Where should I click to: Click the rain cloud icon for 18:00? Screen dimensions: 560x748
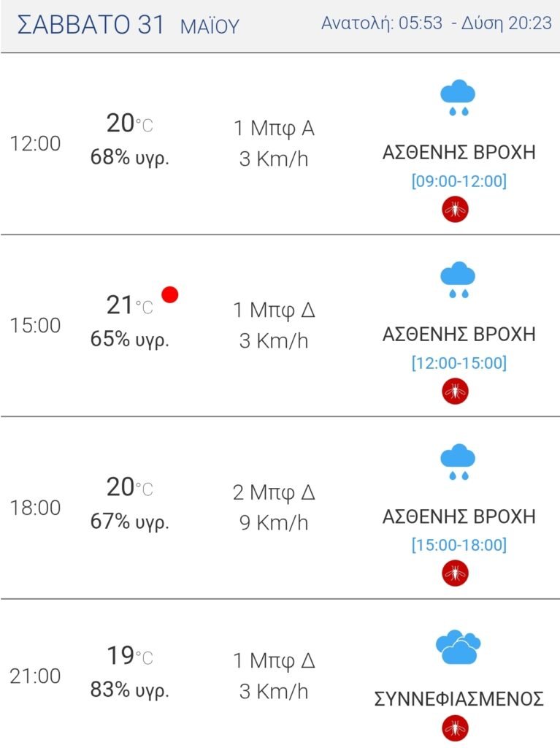[458, 462]
